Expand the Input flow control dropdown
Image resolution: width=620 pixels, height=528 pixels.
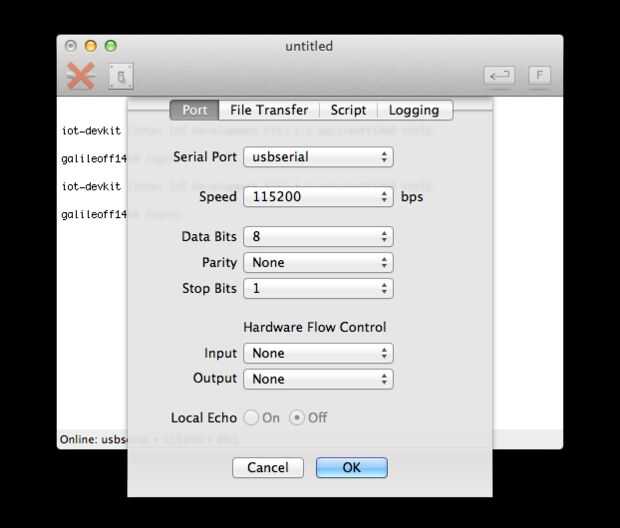pyautogui.click(x=318, y=353)
